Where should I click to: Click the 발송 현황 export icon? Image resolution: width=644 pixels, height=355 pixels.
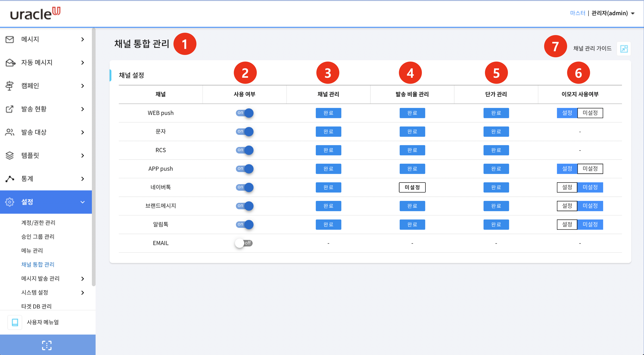click(x=10, y=109)
